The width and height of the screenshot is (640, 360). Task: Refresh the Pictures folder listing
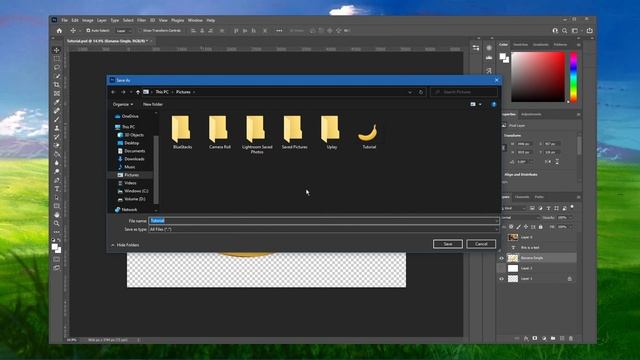421,92
